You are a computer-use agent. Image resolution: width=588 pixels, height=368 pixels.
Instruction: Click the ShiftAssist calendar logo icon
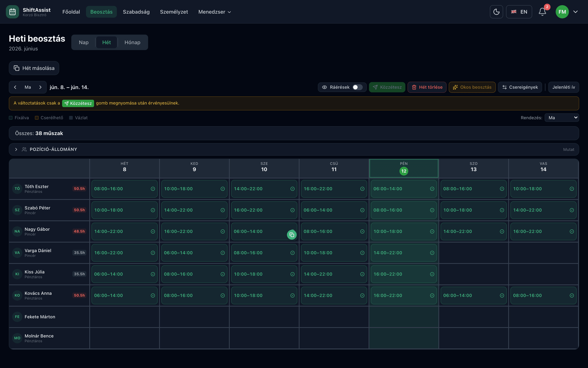pos(12,12)
